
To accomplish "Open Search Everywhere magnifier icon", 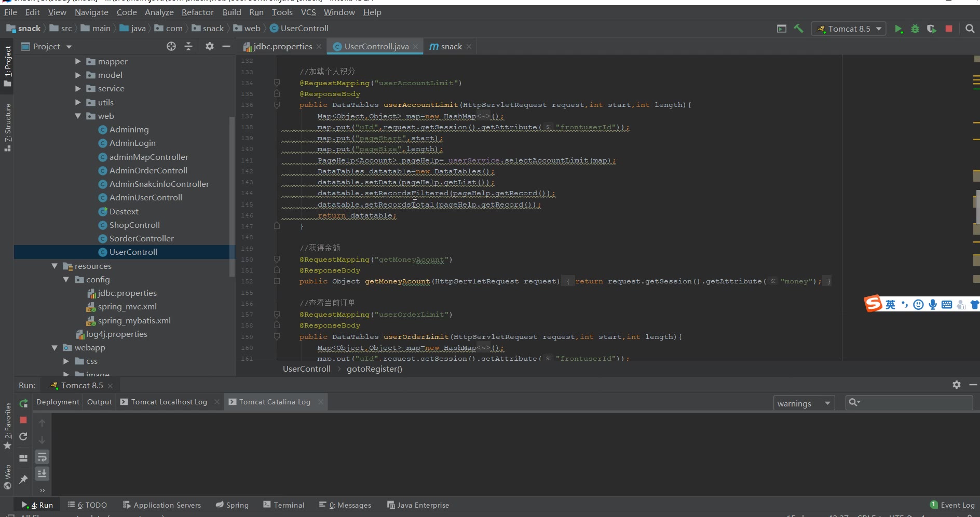I will coord(970,29).
